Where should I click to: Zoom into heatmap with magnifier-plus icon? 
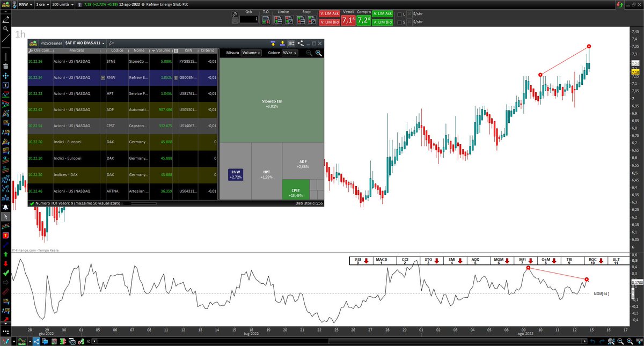click(318, 53)
